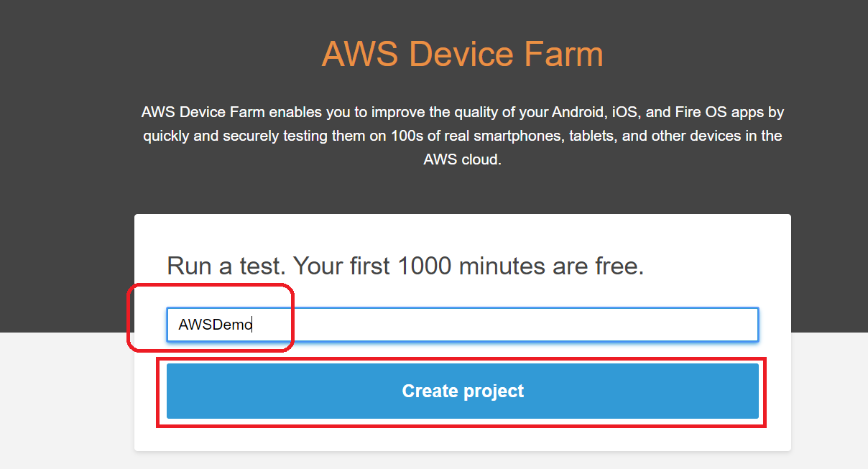Click the orange AWS Device Farm title
Viewport: 868px width, 469px height.
[462, 54]
